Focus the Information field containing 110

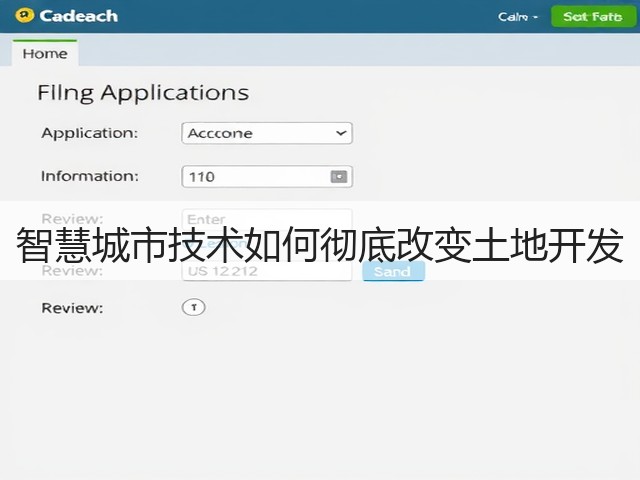point(267,177)
